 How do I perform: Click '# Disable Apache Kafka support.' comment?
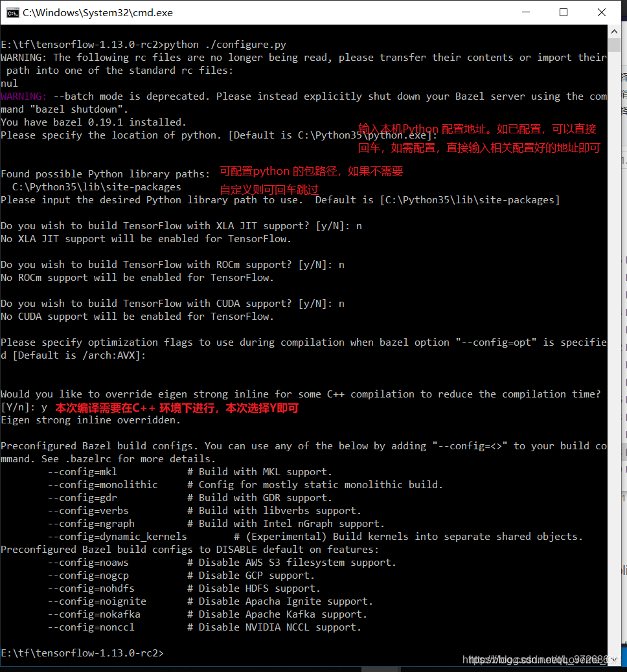[277, 614]
